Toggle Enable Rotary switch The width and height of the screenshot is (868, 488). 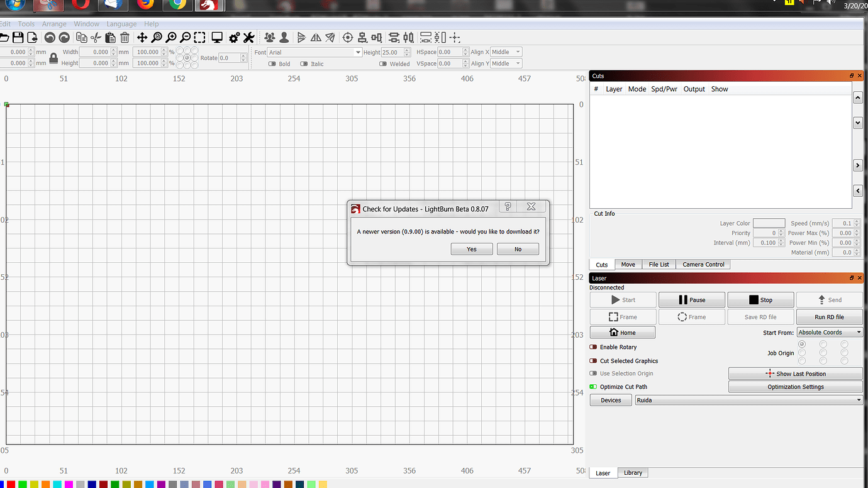coord(593,347)
